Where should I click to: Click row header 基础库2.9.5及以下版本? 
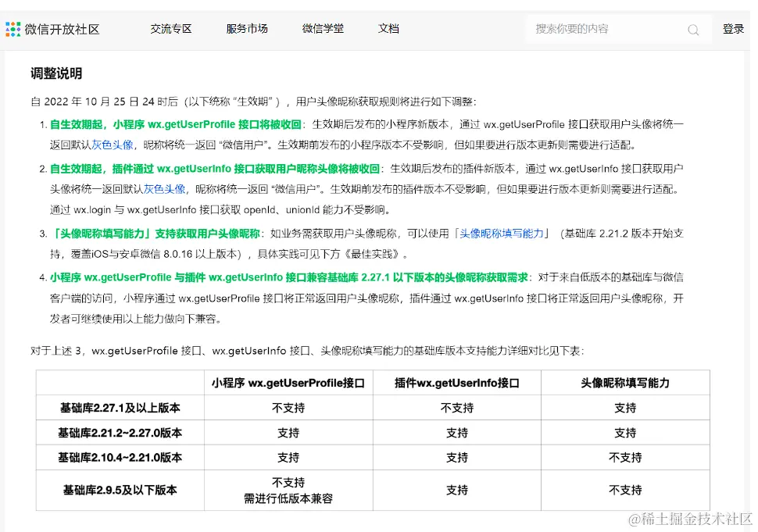[x=120, y=490]
